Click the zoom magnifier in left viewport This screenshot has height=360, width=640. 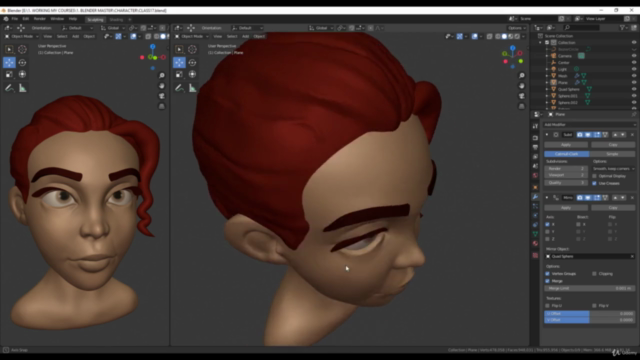coord(162,76)
